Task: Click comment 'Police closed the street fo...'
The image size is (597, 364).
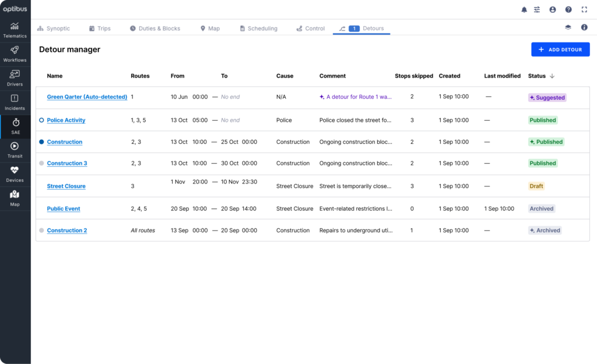Action: [355, 120]
